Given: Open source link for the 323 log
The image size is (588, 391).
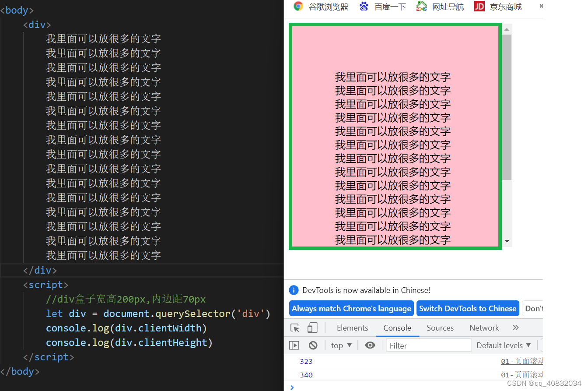Looking at the screenshot, I should (522, 361).
